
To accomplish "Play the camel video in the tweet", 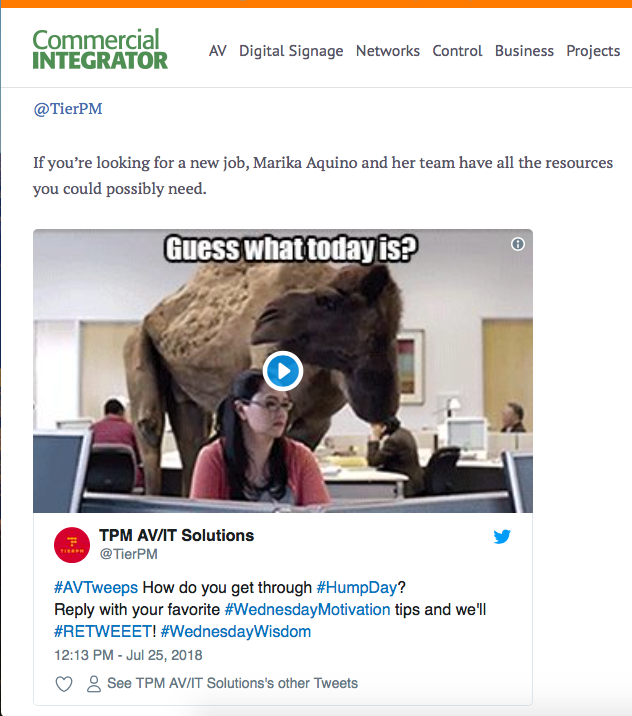I will [x=283, y=371].
